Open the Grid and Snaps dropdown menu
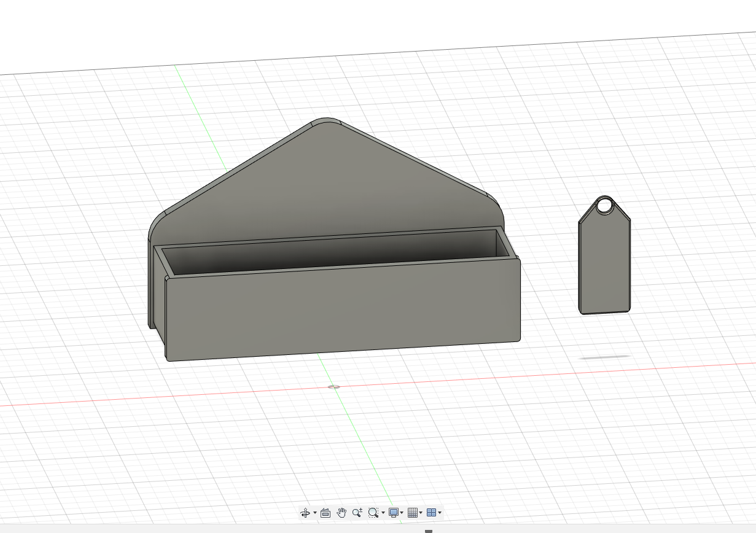 point(421,513)
